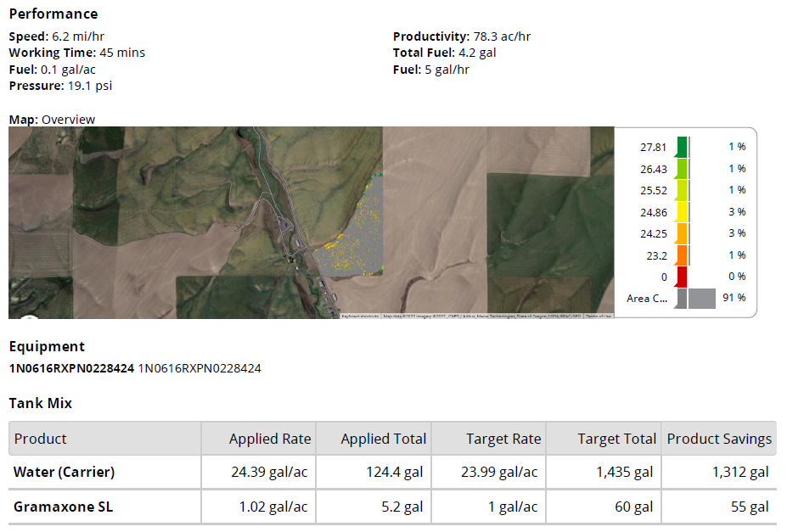
Task: Click the Working Time 45 mins value
Action: (122, 53)
